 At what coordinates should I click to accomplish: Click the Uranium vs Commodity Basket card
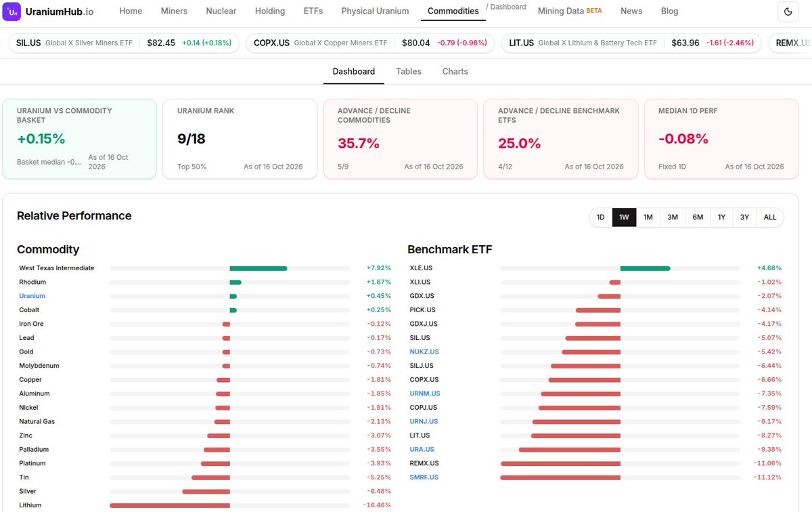pos(79,139)
